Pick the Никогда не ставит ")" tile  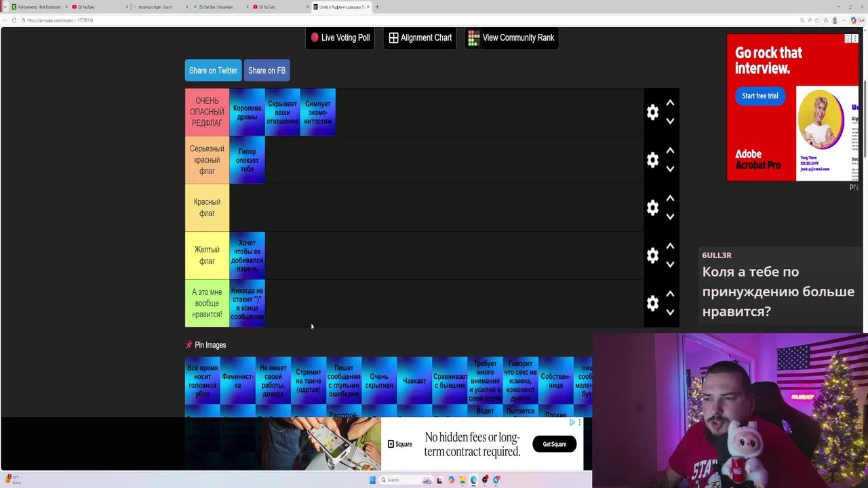click(247, 303)
